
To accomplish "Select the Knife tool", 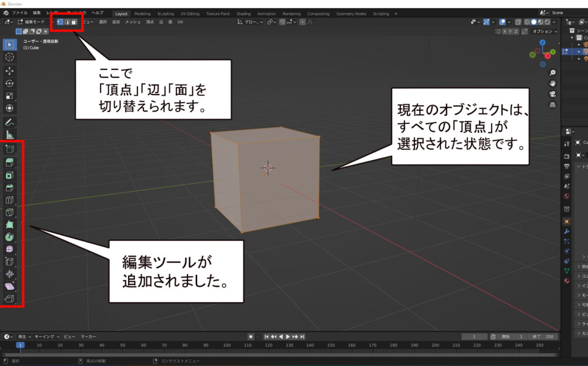I will click(10, 213).
